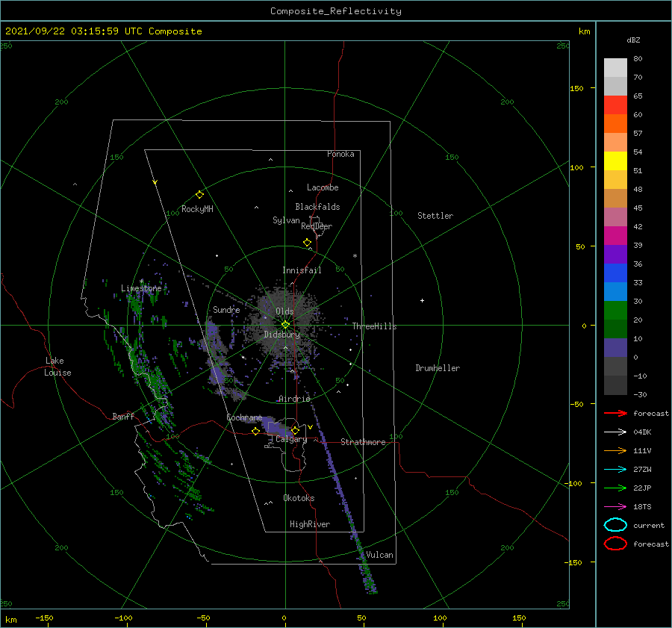Image resolution: width=672 pixels, height=628 pixels.
Task: Click the red forecast arrow in legend
Action: [x=615, y=413]
